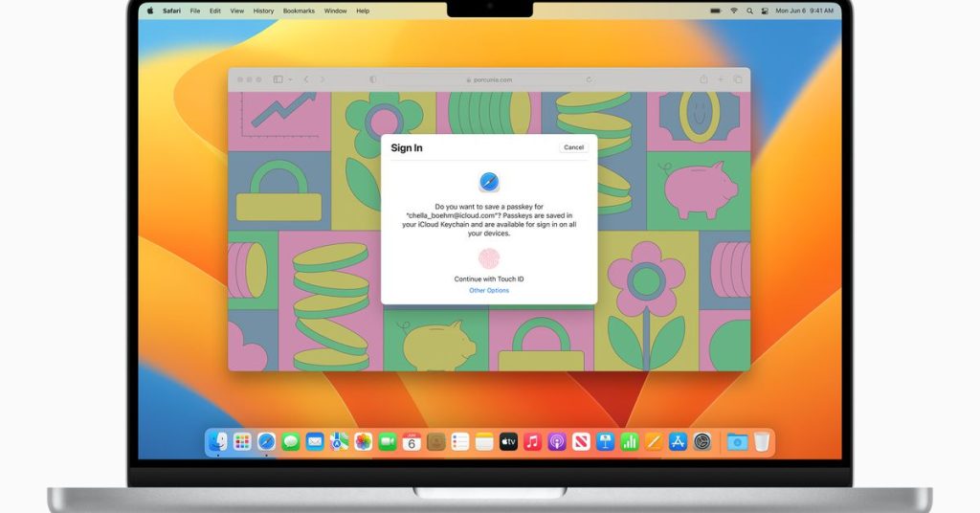Click the privacy shield icon beside address bar
Image resolution: width=980 pixels, height=513 pixels.
373,79
